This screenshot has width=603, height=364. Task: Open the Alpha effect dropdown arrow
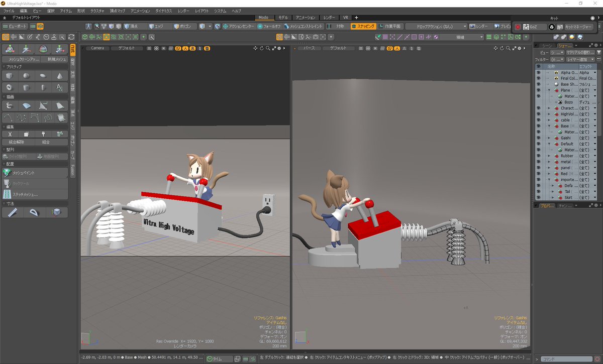pyautogui.click(x=595, y=72)
